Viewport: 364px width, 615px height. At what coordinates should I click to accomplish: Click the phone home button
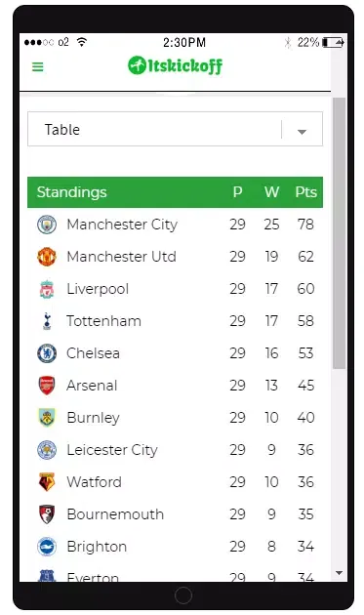click(x=183, y=595)
